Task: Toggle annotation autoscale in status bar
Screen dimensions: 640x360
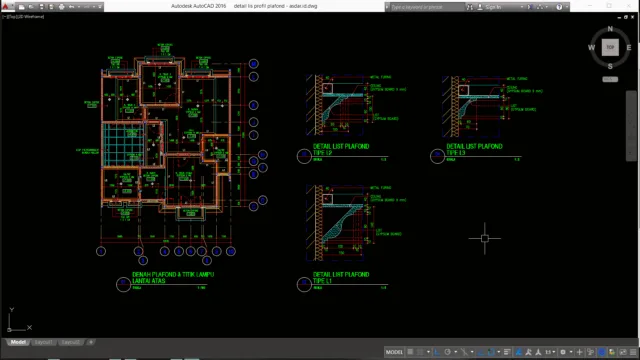Action: [529, 352]
